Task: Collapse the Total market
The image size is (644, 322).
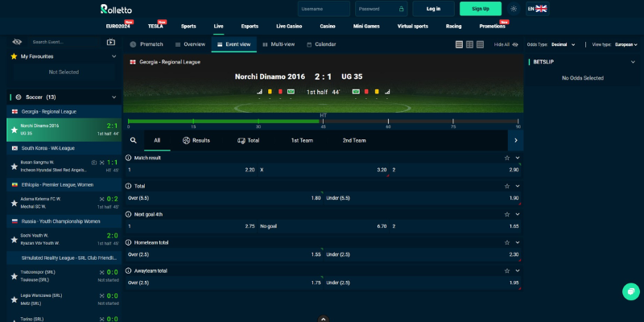Action: [518, 186]
